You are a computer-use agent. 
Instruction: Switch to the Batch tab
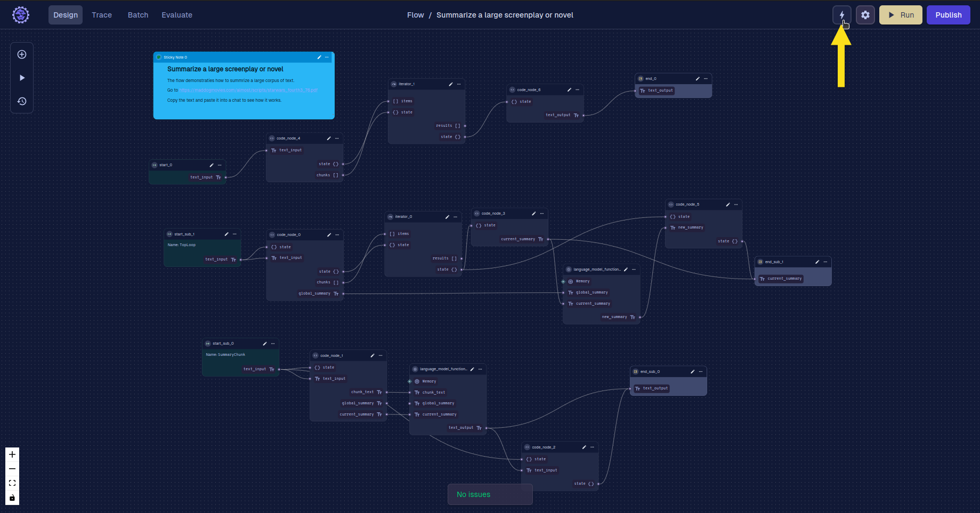[x=138, y=15]
